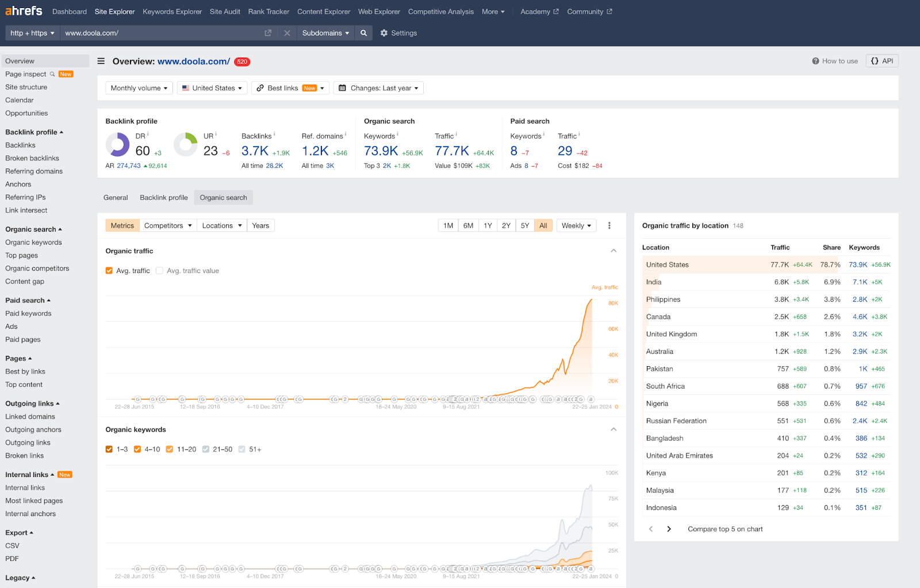Image resolution: width=920 pixels, height=588 pixels.
Task: Select the Years chart tab
Action: pyautogui.click(x=260, y=225)
